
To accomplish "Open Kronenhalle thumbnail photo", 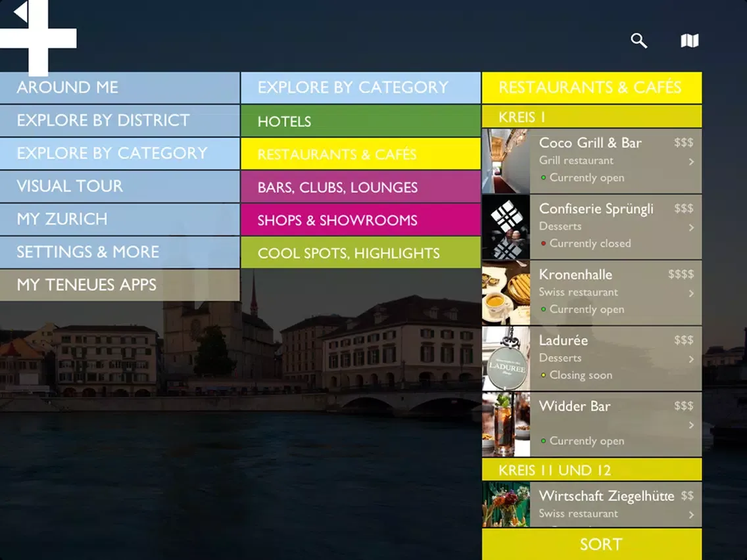I will (506, 293).
